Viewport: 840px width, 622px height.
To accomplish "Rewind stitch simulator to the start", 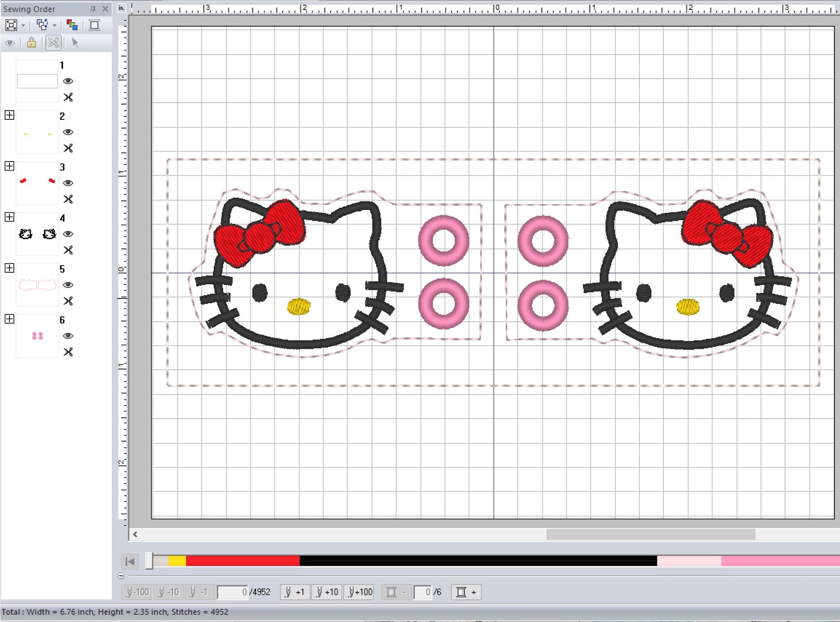I will click(130, 561).
